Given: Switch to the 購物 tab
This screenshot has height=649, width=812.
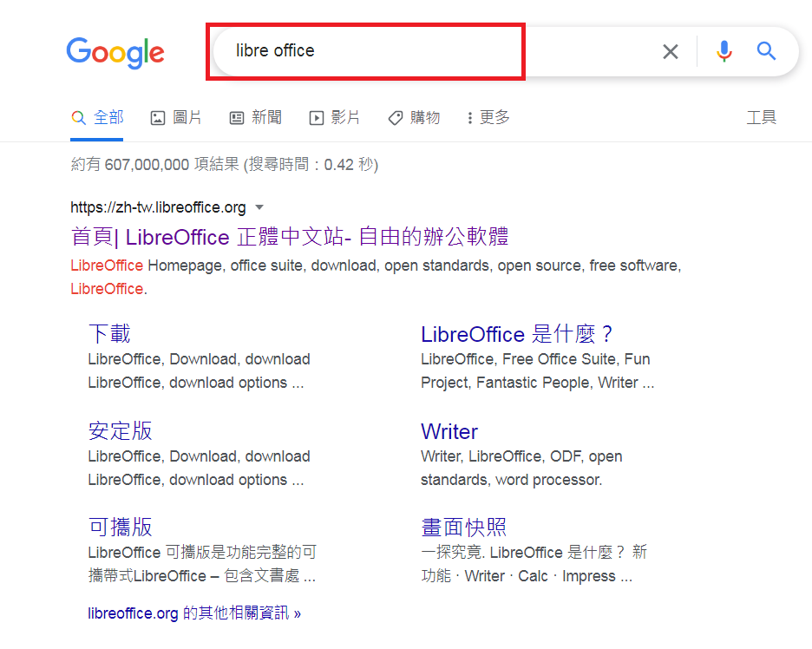Looking at the screenshot, I should pyautogui.click(x=415, y=118).
